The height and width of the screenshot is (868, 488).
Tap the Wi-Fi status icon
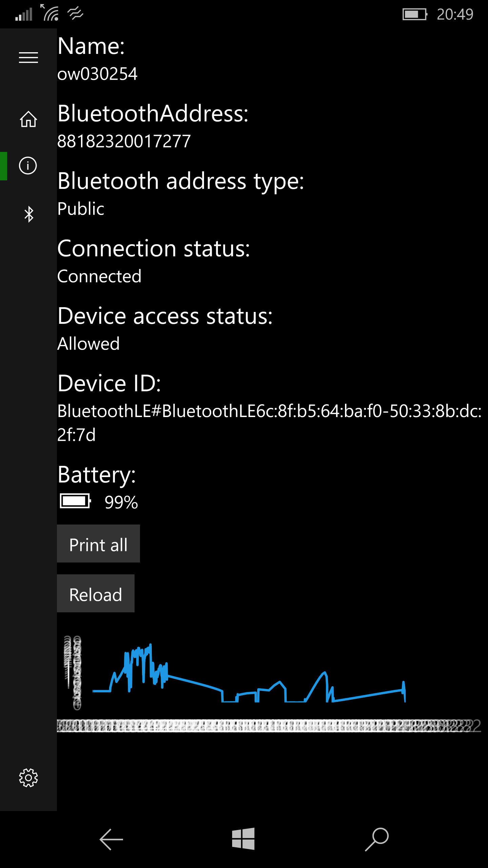[x=50, y=13]
